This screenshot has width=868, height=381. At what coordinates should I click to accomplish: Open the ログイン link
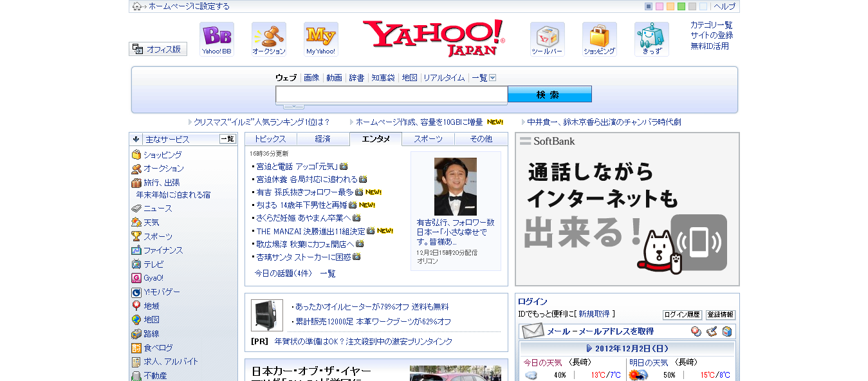tap(533, 301)
